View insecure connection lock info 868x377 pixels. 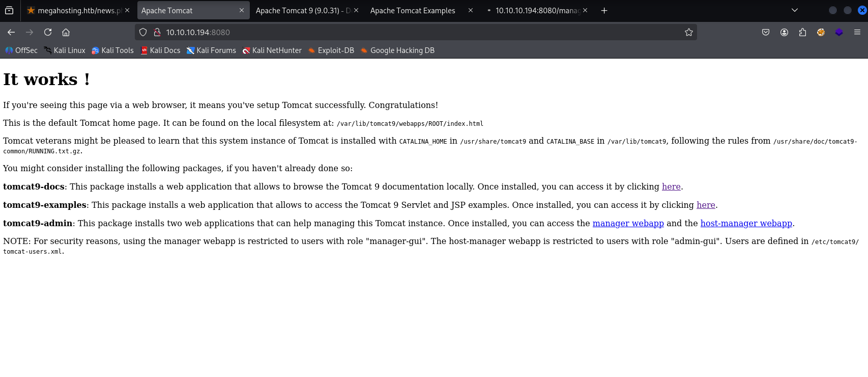coord(157,32)
